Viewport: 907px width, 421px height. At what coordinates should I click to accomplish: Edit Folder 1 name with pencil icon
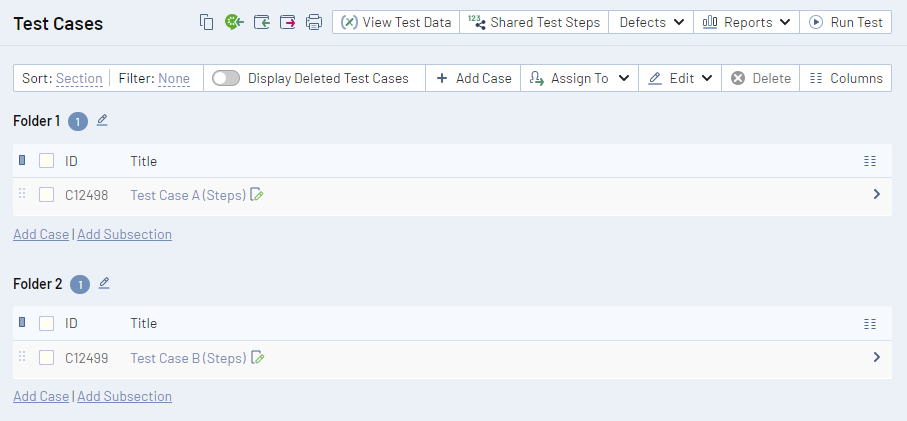coord(102,120)
